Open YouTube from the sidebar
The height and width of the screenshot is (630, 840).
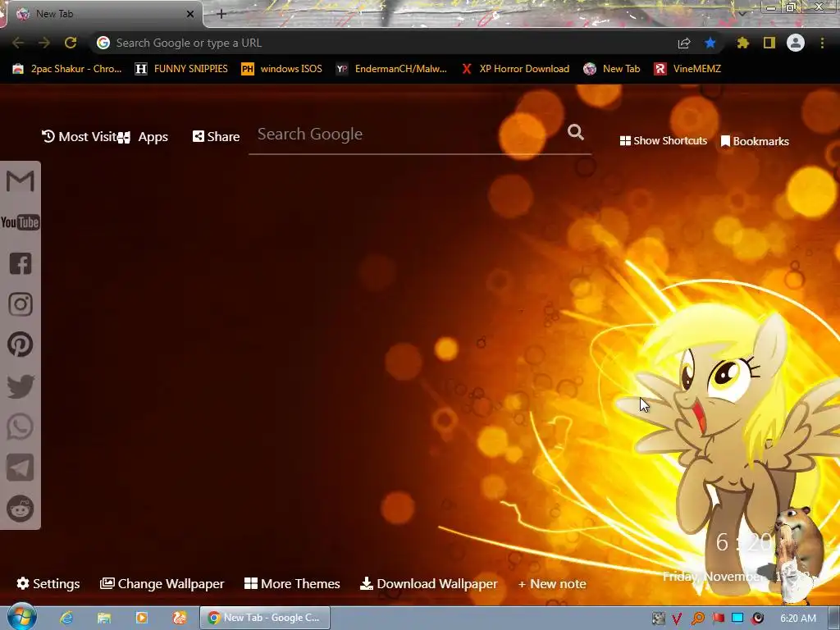21,222
